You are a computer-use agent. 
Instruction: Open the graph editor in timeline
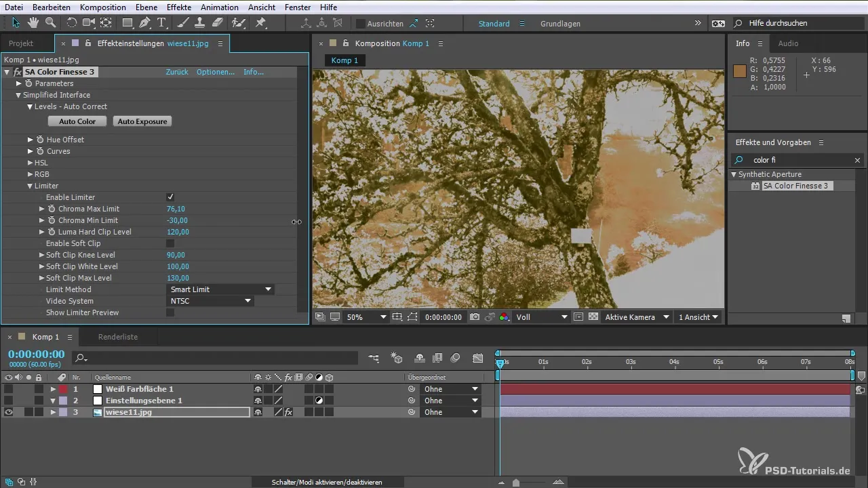pos(478,358)
